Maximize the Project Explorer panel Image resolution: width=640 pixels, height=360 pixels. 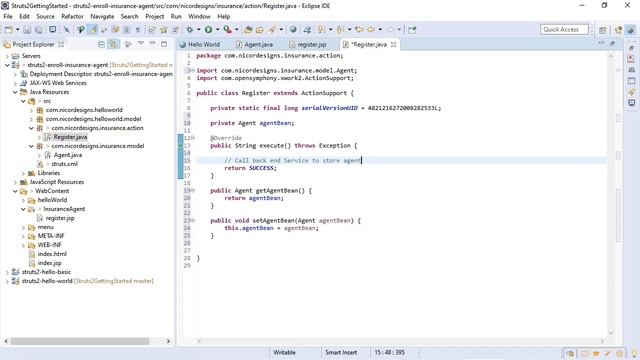pos(164,44)
